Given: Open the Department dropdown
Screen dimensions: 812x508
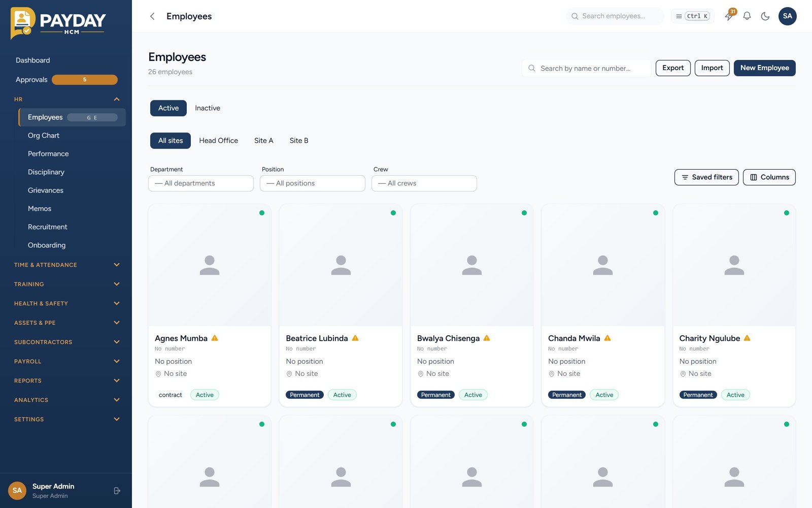Looking at the screenshot, I should click(201, 183).
